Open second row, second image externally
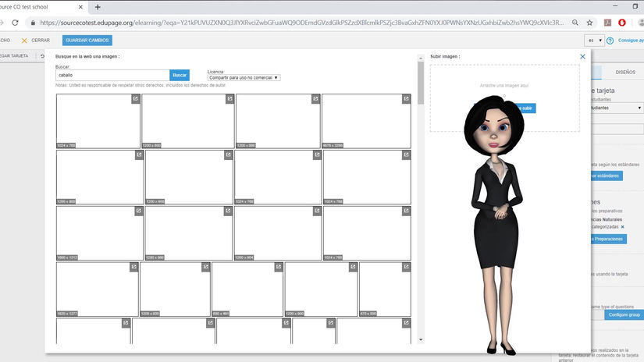 pos(229,154)
